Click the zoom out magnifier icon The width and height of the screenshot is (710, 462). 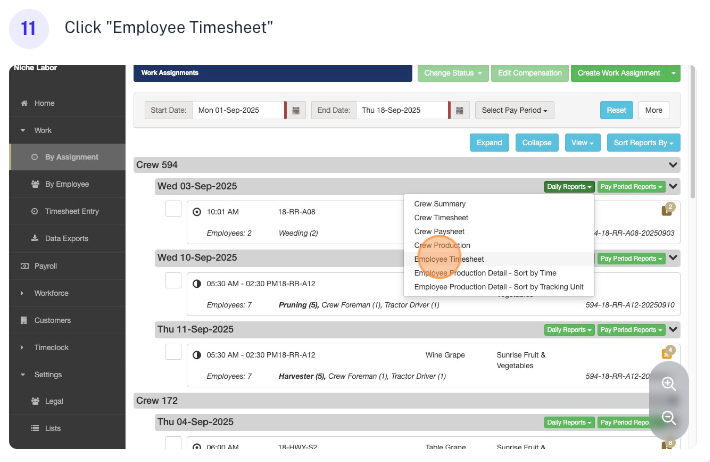tap(669, 418)
